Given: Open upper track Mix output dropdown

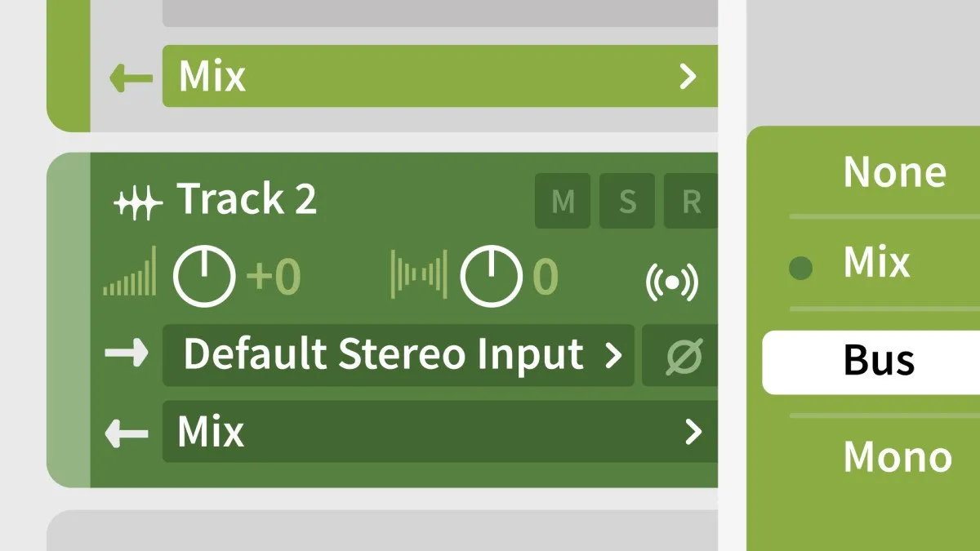Looking at the screenshot, I should click(439, 77).
